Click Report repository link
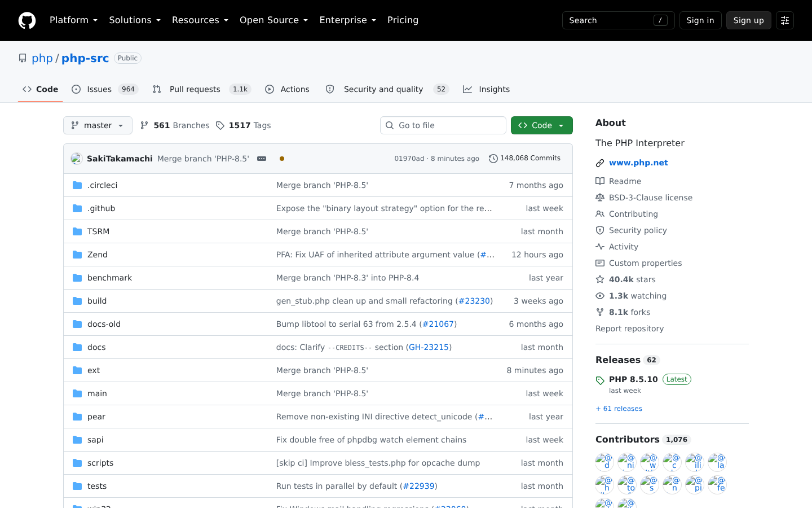The image size is (812, 508). pos(629,329)
